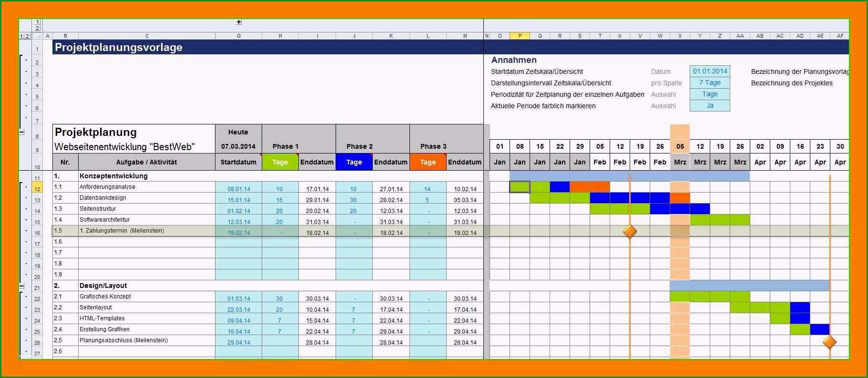This screenshot has width=868, height=378.
Task: Select column header AA
Action: pyautogui.click(x=740, y=36)
